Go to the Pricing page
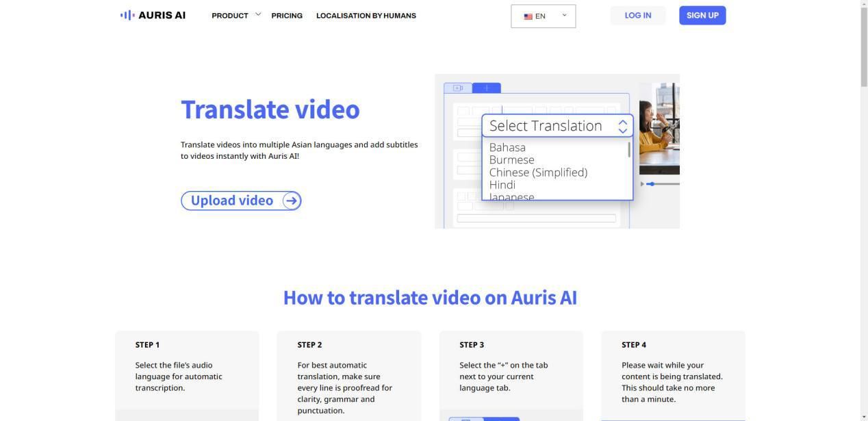 pos(287,16)
